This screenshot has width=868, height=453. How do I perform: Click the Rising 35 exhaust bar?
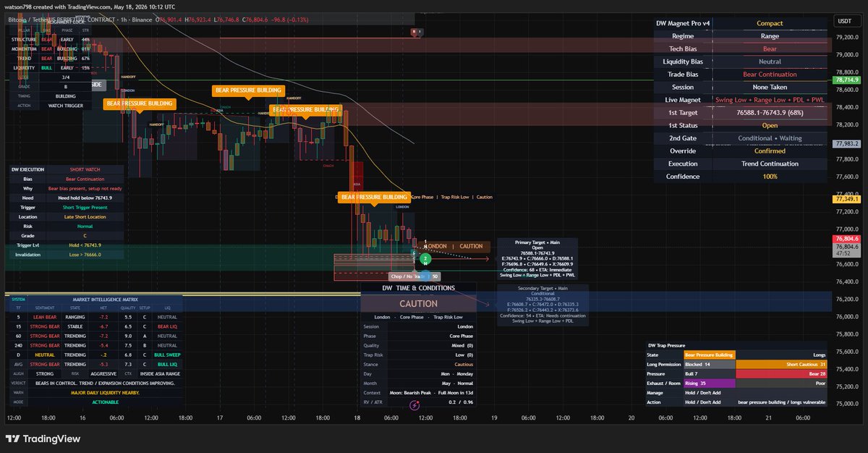pyautogui.click(x=710, y=383)
